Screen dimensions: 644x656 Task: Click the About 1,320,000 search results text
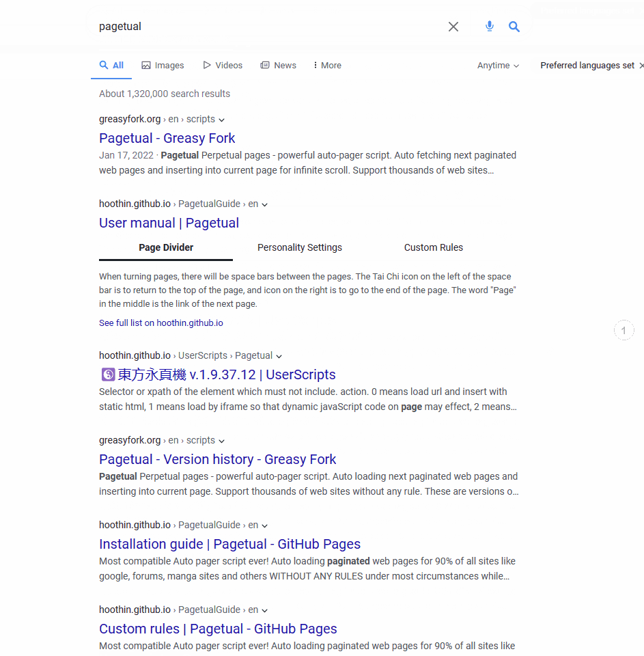(x=165, y=94)
